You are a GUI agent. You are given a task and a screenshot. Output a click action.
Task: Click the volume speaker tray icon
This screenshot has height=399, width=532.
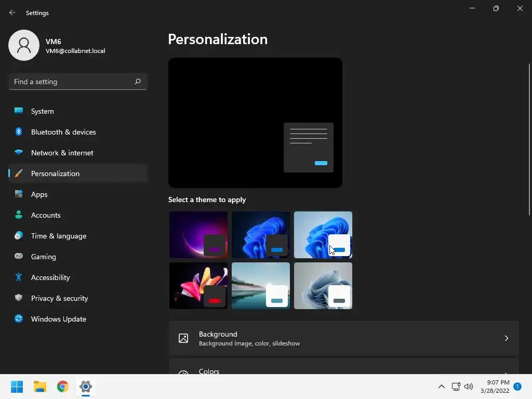(469, 387)
